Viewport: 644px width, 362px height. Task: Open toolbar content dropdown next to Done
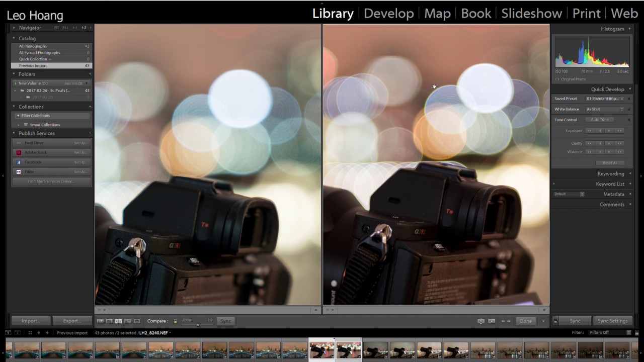point(543,321)
